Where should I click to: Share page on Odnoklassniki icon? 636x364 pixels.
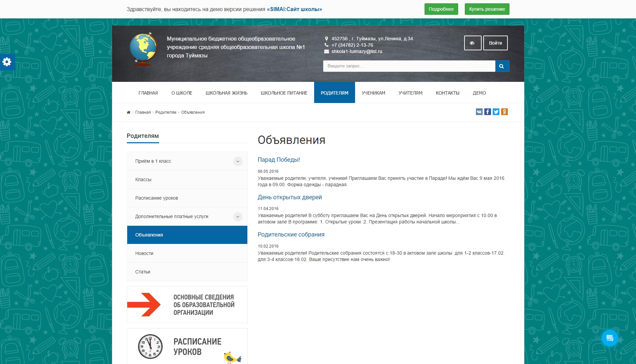click(x=504, y=112)
